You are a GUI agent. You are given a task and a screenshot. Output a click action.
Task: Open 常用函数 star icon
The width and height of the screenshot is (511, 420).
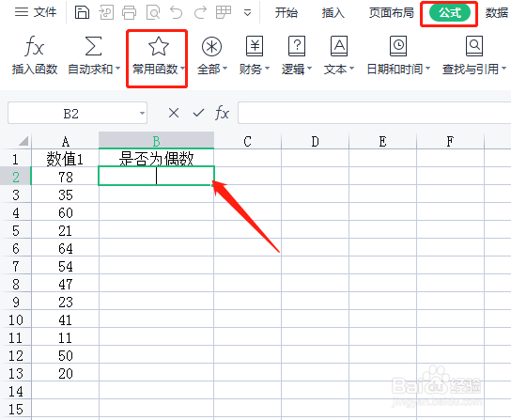(x=159, y=46)
